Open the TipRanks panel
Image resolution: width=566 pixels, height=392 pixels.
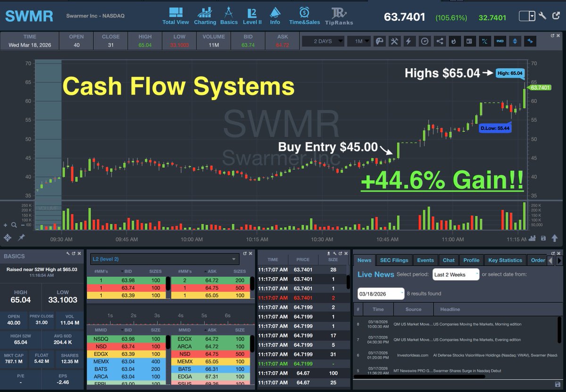click(x=339, y=15)
